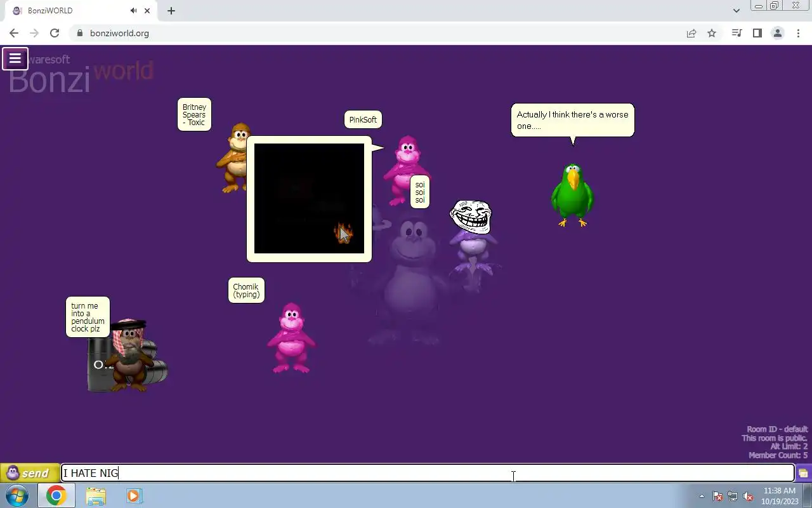Open a new browser tab
The image size is (812, 508).
(171, 11)
